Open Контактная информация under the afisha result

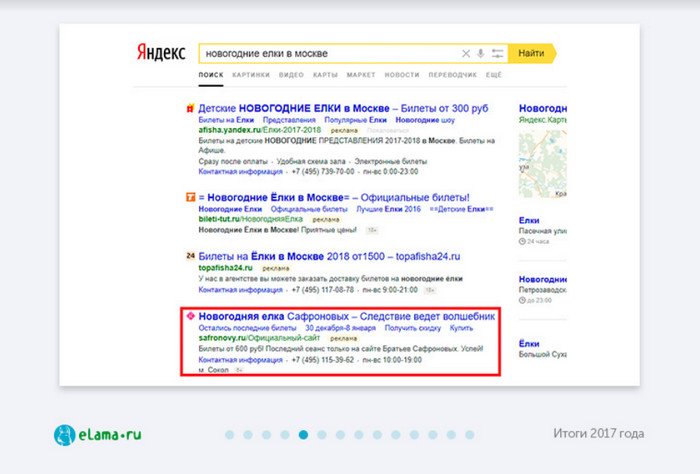tap(240, 172)
